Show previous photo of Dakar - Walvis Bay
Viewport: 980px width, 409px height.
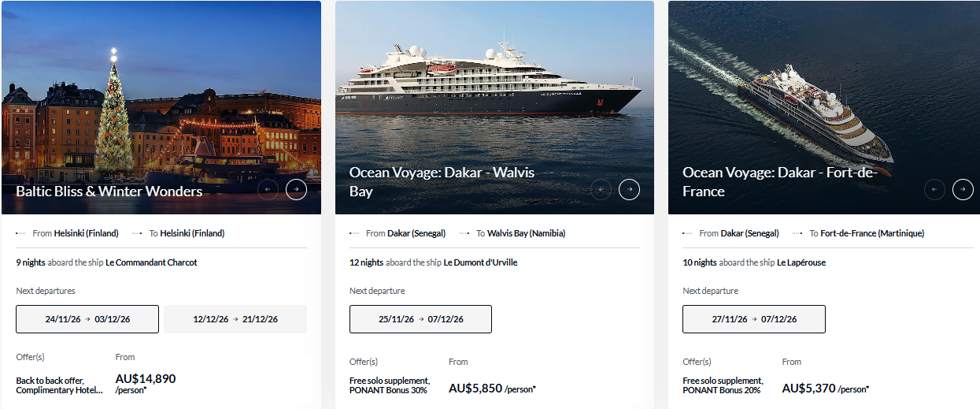(x=601, y=189)
